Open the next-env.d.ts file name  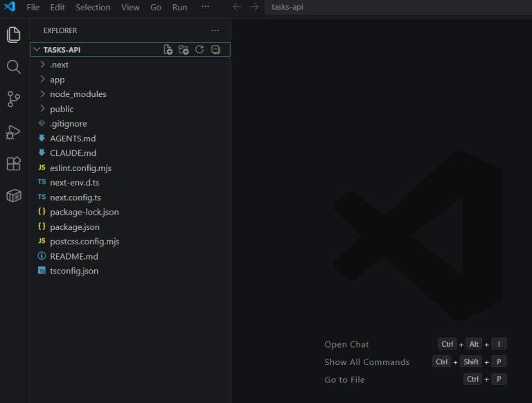pyautogui.click(x=75, y=183)
